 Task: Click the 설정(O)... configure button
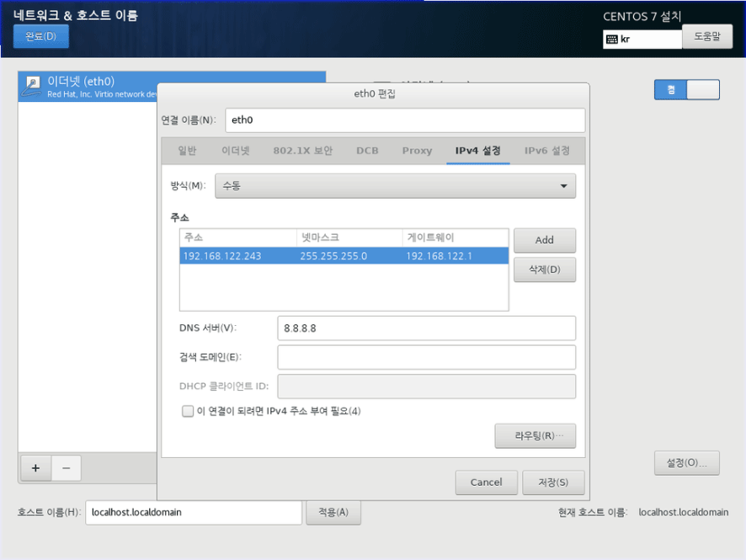pos(686,463)
